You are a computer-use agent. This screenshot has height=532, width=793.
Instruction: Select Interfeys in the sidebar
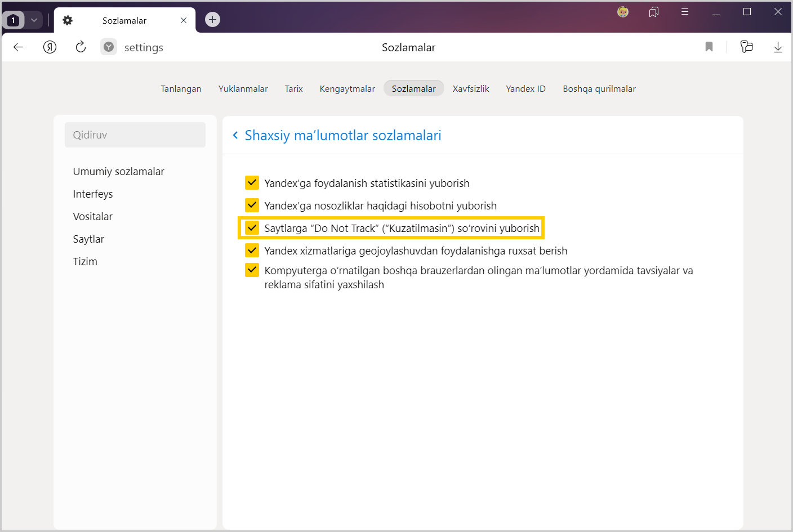tap(93, 194)
